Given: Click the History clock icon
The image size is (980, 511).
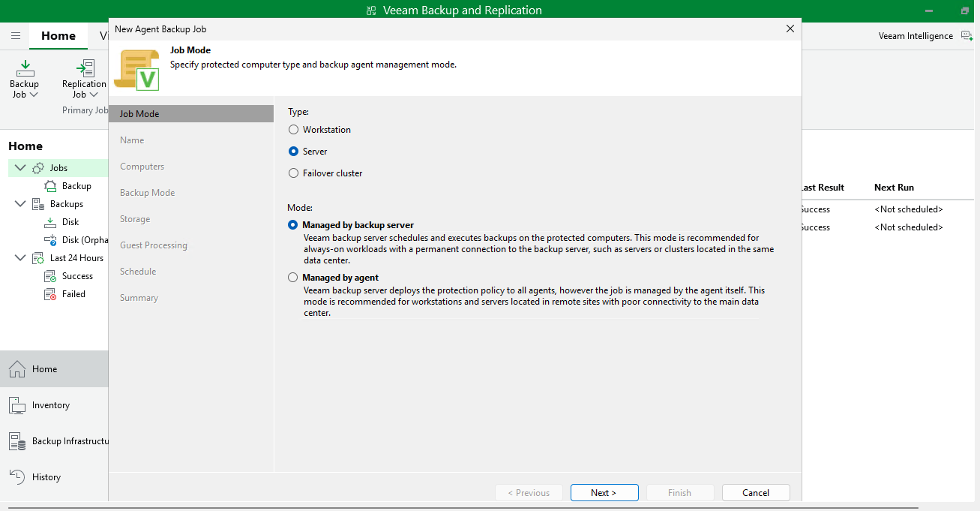Looking at the screenshot, I should (17, 477).
